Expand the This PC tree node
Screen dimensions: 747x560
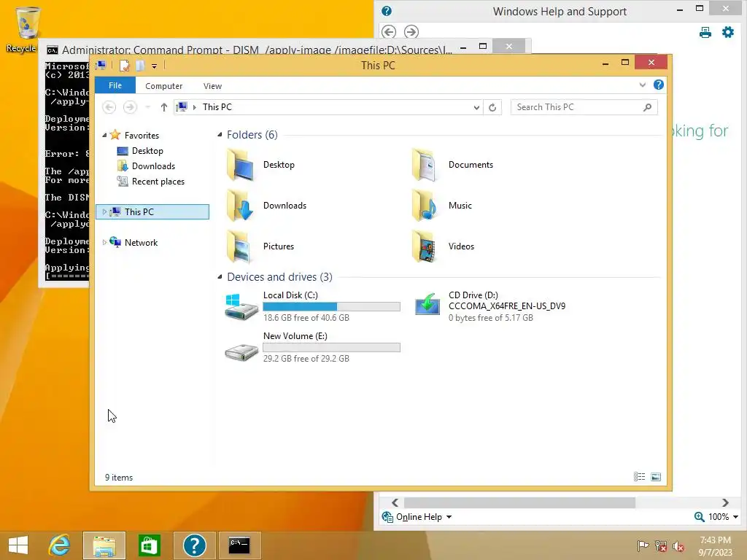click(104, 211)
